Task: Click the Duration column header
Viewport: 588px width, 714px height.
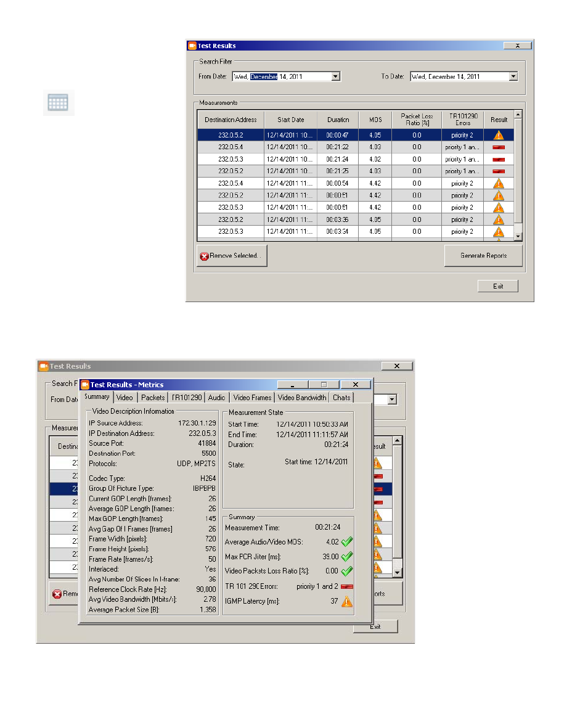Action: pos(338,120)
